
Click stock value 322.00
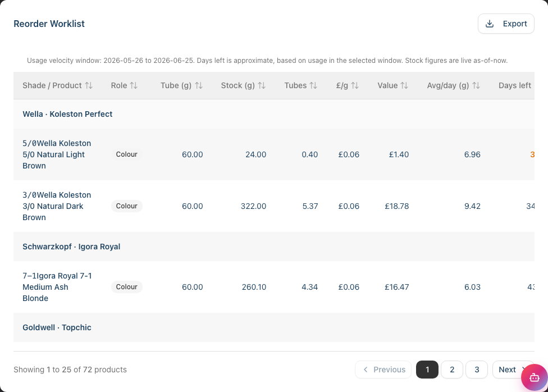(x=253, y=206)
